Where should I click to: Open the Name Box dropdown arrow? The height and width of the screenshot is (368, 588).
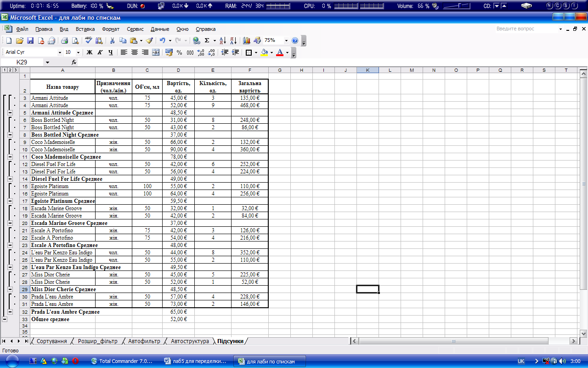tap(47, 62)
